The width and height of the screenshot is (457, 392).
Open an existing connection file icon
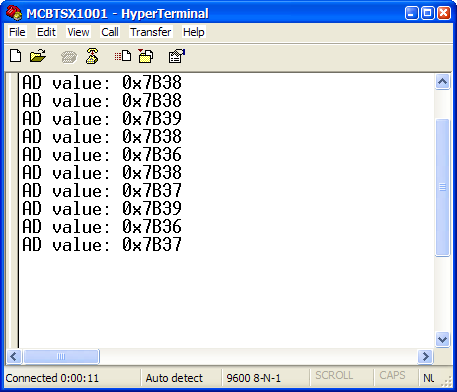(x=38, y=56)
